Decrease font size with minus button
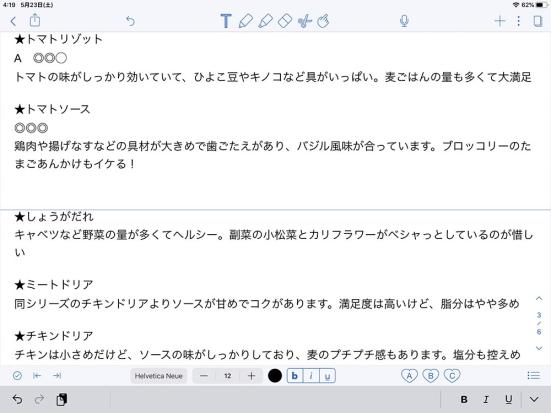The image size is (551, 413). pyautogui.click(x=204, y=376)
